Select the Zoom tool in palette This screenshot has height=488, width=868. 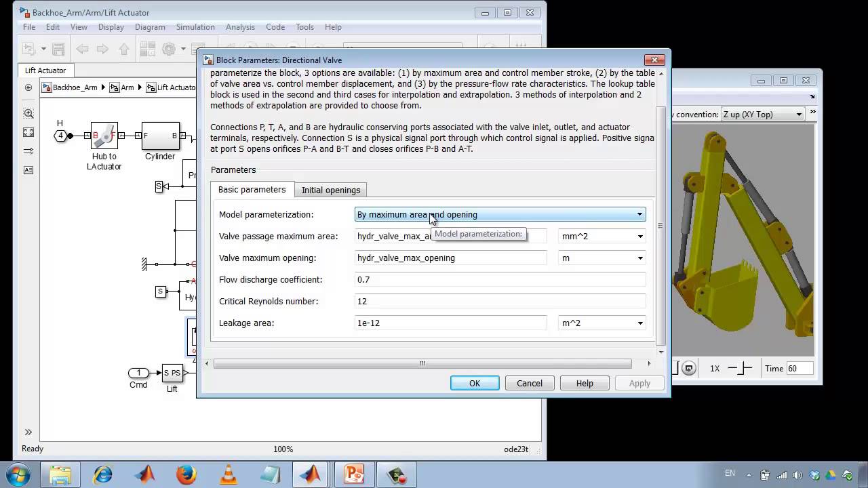coord(28,113)
